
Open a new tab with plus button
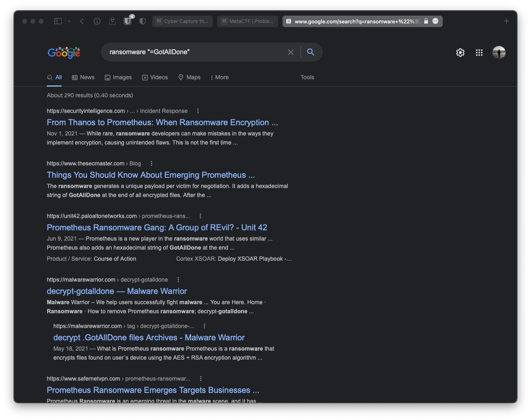tap(506, 21)
